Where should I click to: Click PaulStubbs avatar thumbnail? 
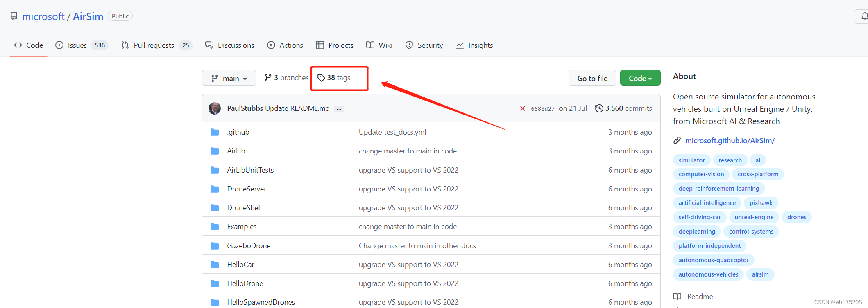[215, 108]
